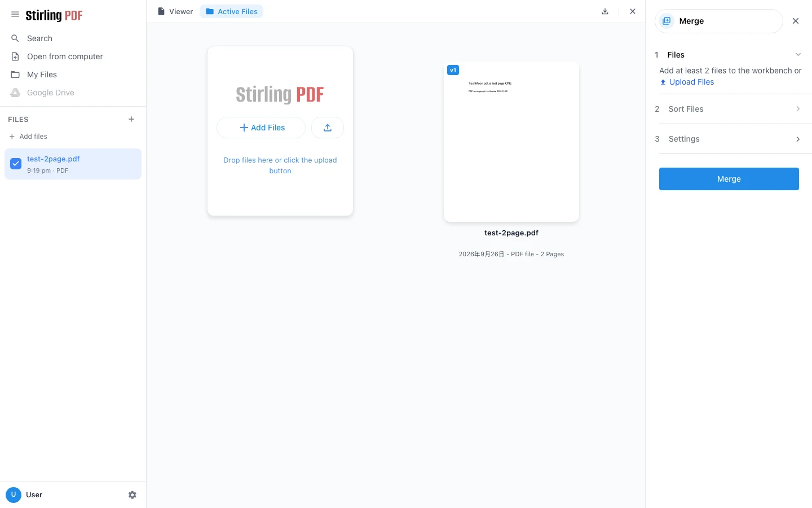Image resolution: width=812 pixels, height=508 pixels.
Task: Open the settings gear icon
Action: click(x=133, y=495)
